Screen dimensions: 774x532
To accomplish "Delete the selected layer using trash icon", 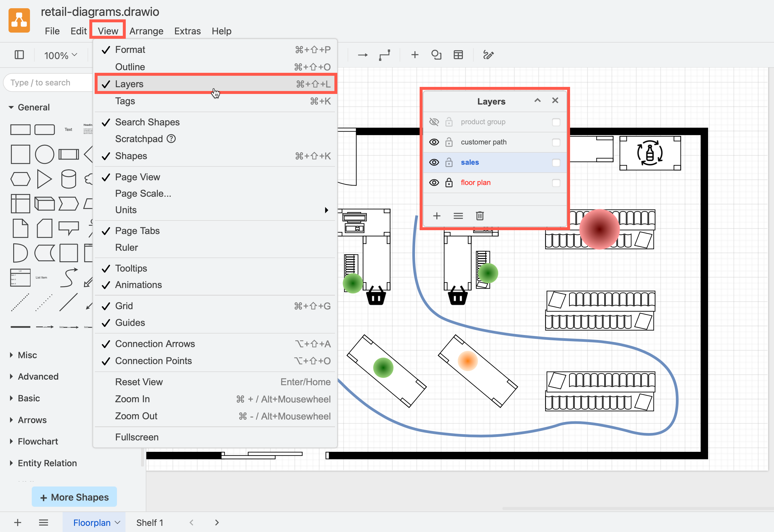I will point(480,216).
